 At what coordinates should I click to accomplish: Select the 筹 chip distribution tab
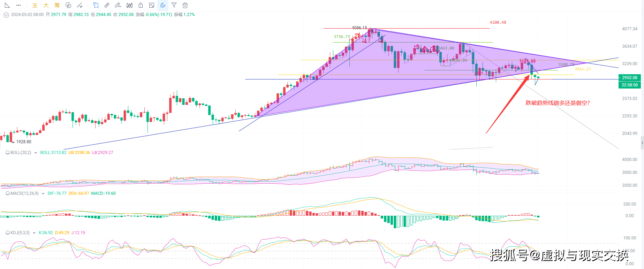coord(57,5)
